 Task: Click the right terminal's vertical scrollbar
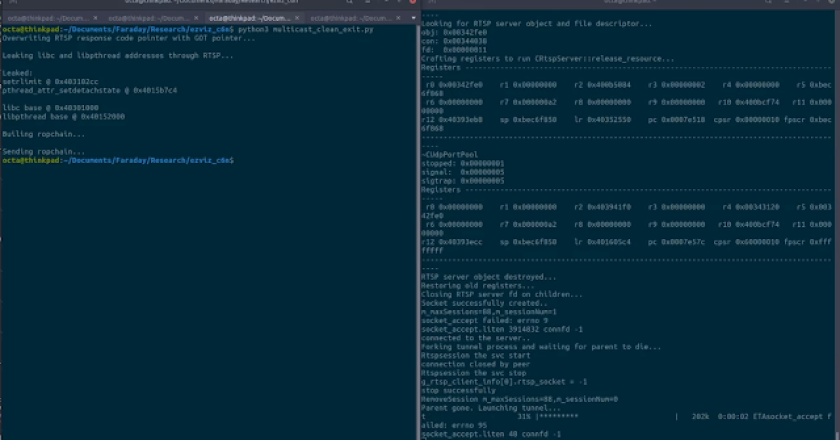[836, 220]
